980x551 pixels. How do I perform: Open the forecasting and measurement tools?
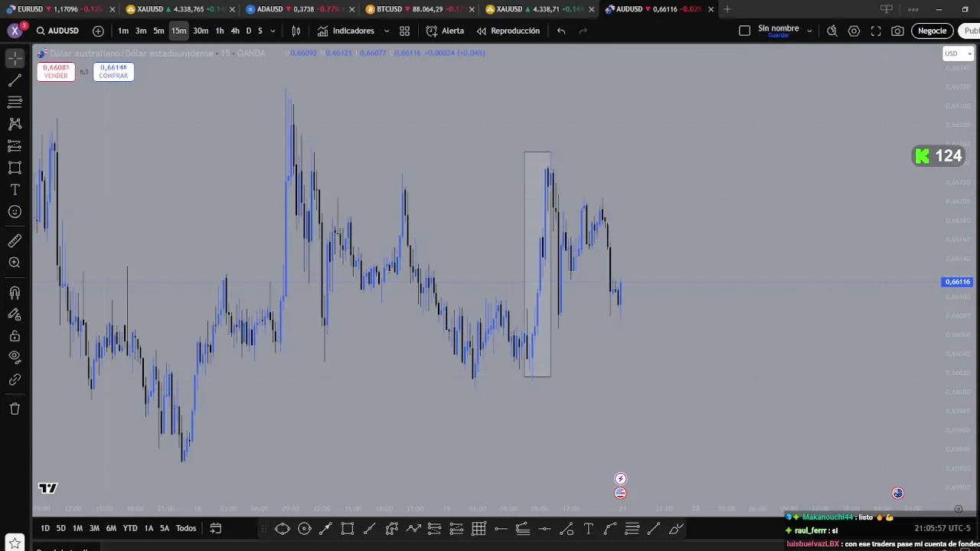15,146
